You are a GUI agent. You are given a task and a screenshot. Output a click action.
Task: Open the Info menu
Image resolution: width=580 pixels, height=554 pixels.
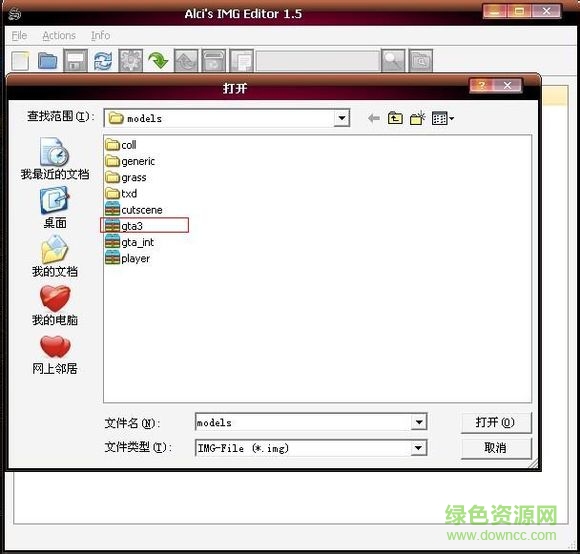[101, 36]
